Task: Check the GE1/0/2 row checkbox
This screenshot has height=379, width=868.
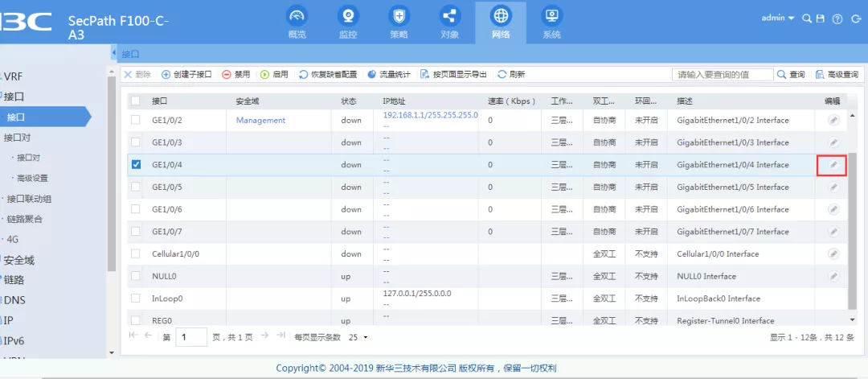Action: click(x=136, y=120)
